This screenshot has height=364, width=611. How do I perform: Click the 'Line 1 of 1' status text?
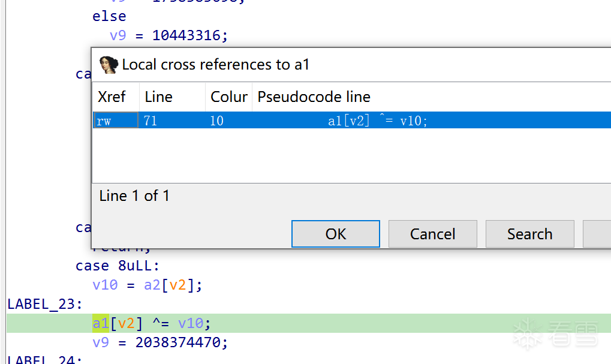pyautogui.click(x=134, y=195)
